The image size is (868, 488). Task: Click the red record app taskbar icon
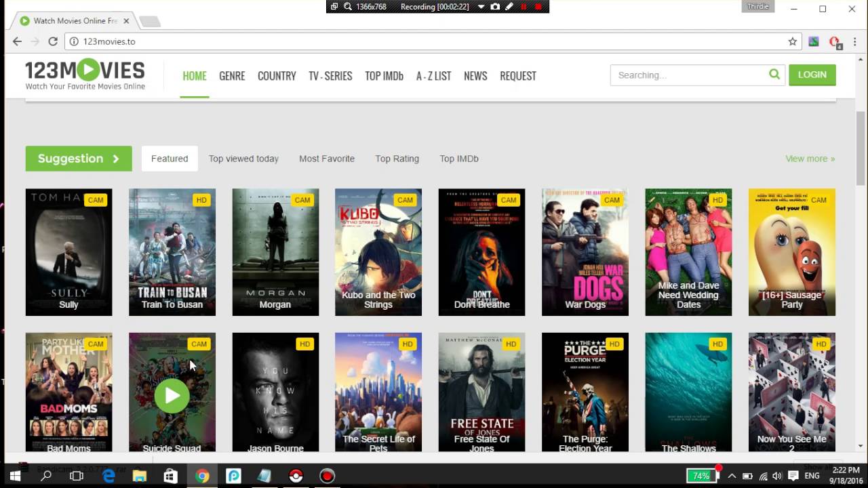click(x=328, y=476)
